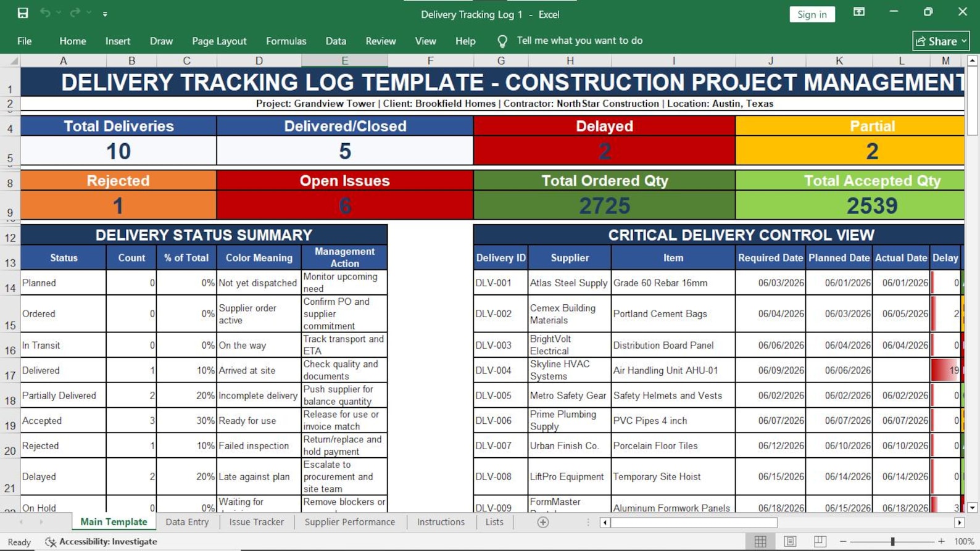This screenshot has height=551, width=980.
Task: Select column E header
Action: [344, 60]
